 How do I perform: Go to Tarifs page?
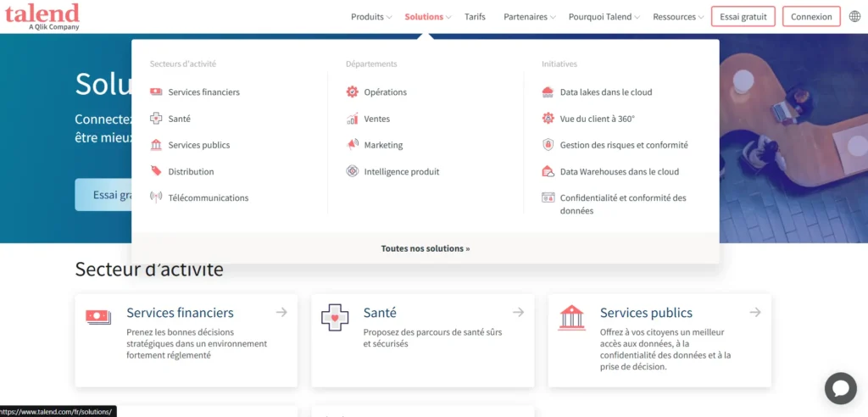(x=475, y=17)
